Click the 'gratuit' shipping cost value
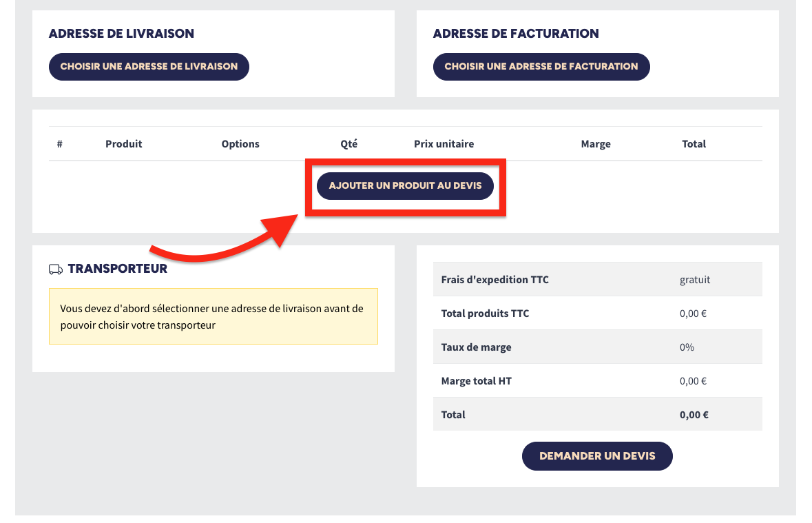This screenshot has width=812, height=523. [x=695, y=280]
